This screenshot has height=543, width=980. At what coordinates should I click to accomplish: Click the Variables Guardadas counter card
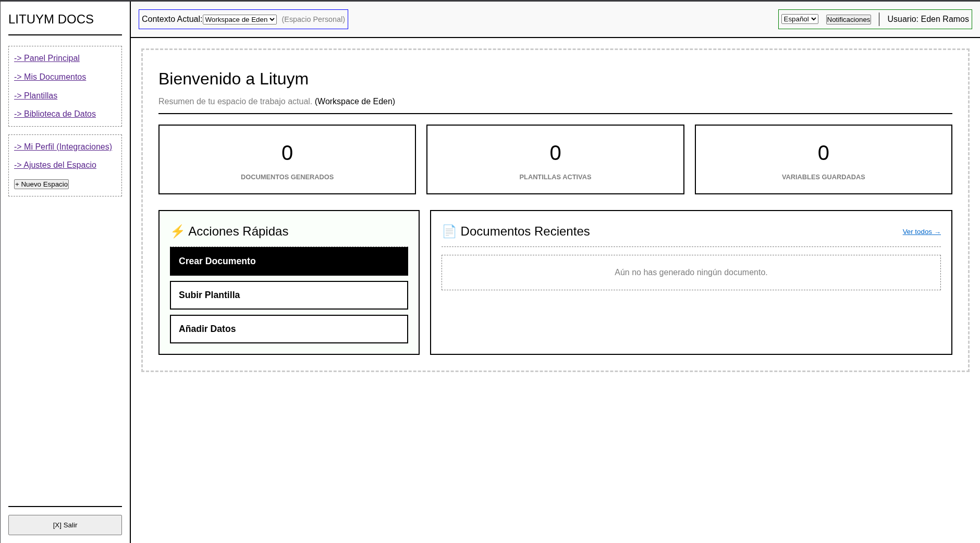[824, 159]
